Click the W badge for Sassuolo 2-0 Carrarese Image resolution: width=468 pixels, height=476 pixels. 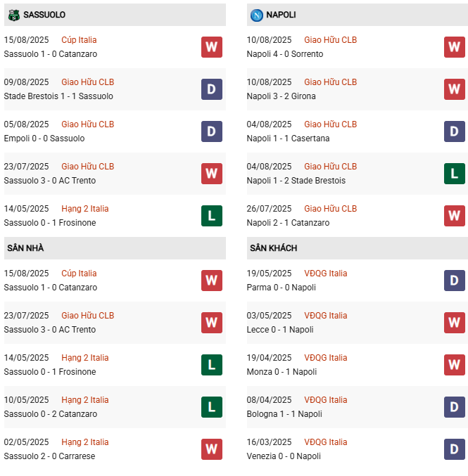pyautogui.click(x=211, y=449)
